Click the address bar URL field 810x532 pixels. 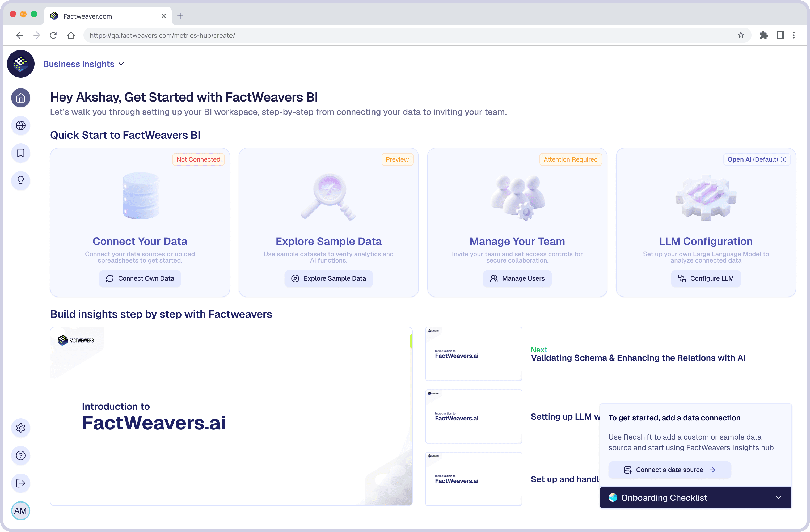coord(417,35)
